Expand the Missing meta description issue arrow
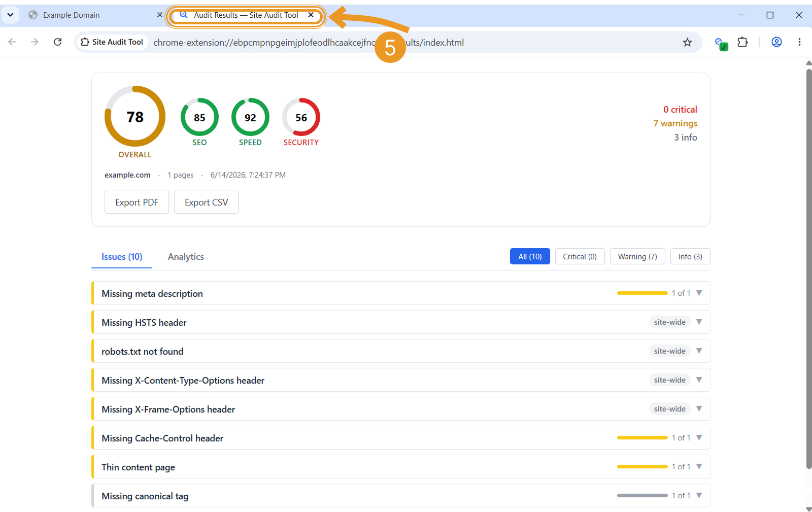This screenshot has width=812, height=512. pyautogui.click(x=699, y=293)
